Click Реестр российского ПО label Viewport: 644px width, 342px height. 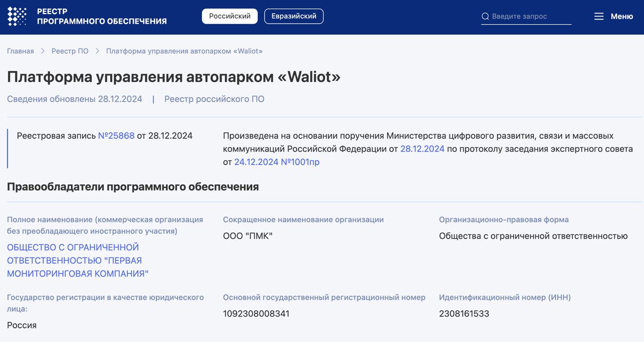coord(214,99)
